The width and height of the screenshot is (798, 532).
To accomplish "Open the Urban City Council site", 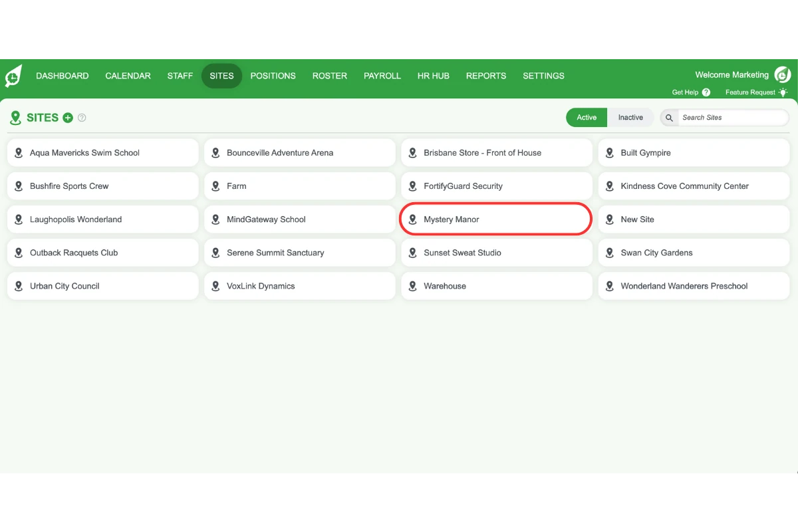I will (103, 286).
